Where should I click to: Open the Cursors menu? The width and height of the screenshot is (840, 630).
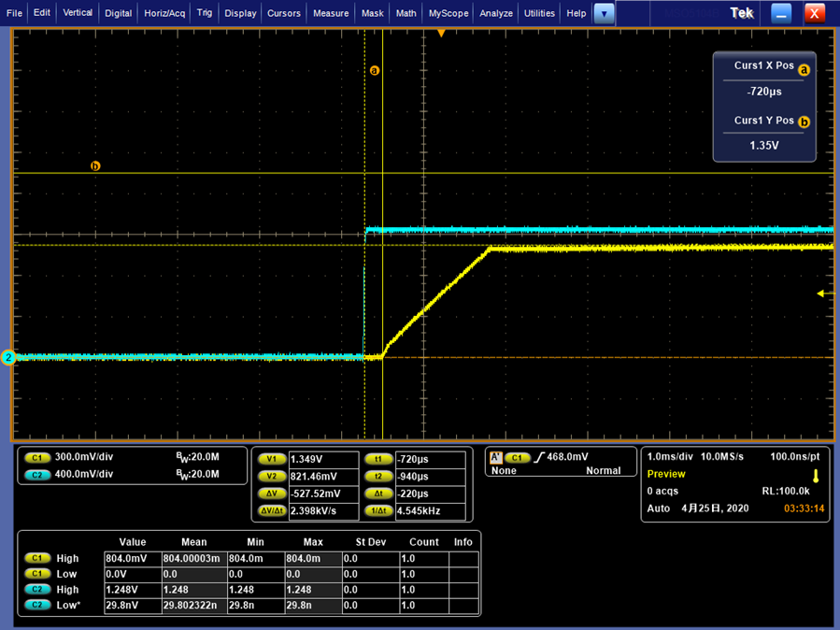pyautogui.click(x=284, y=13)
